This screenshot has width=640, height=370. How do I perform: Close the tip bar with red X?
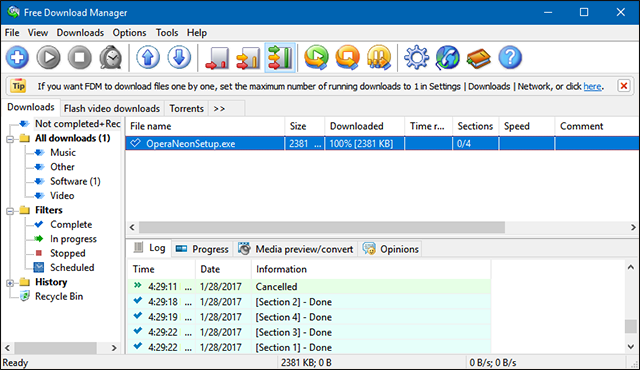point(624,86)
